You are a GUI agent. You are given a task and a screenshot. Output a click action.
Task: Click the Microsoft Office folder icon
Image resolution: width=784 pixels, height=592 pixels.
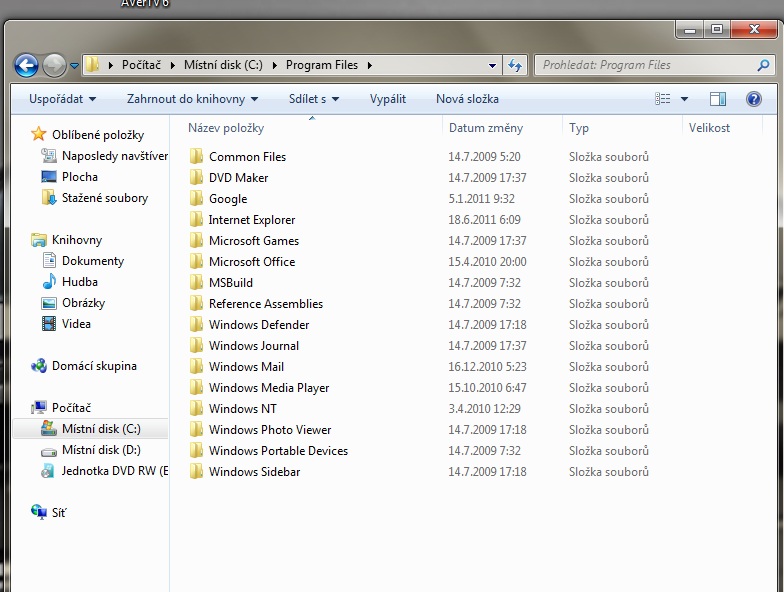pos(196,262)
